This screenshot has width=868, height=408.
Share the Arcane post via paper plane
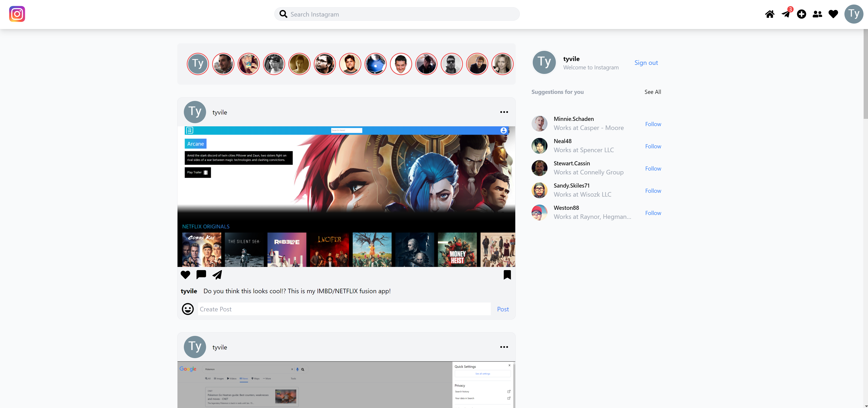[x=217, y=275]
